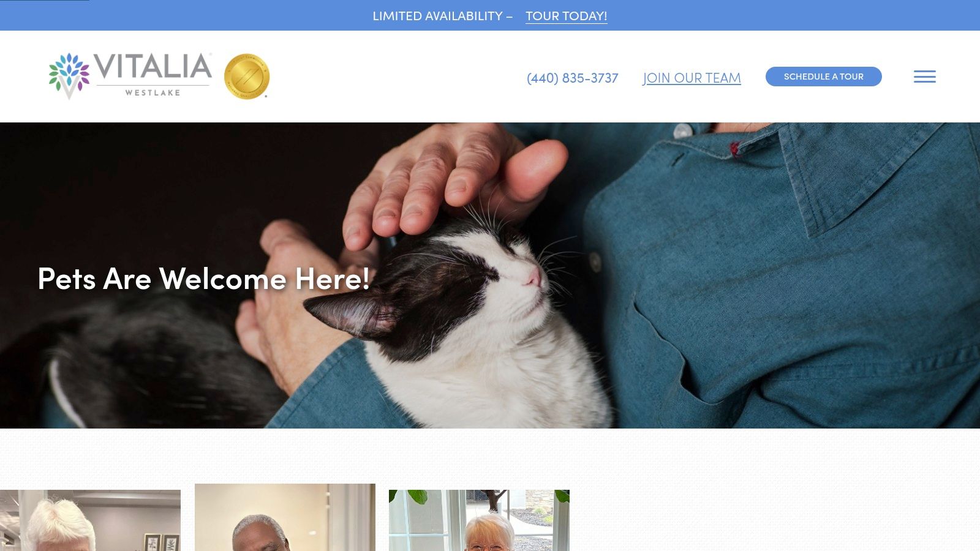
Task: Click the Pets Are Welcome Here! heading
Action: 204,279
